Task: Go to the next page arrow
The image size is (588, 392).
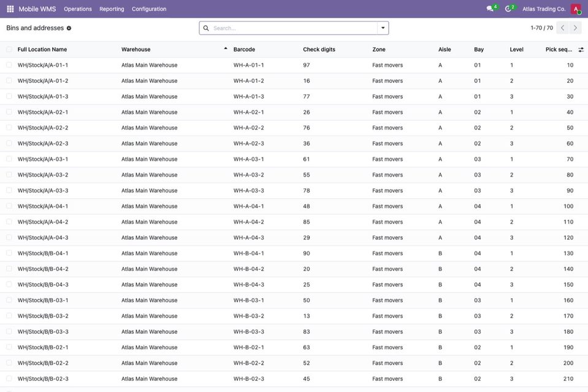Action: tap(575, 28)
